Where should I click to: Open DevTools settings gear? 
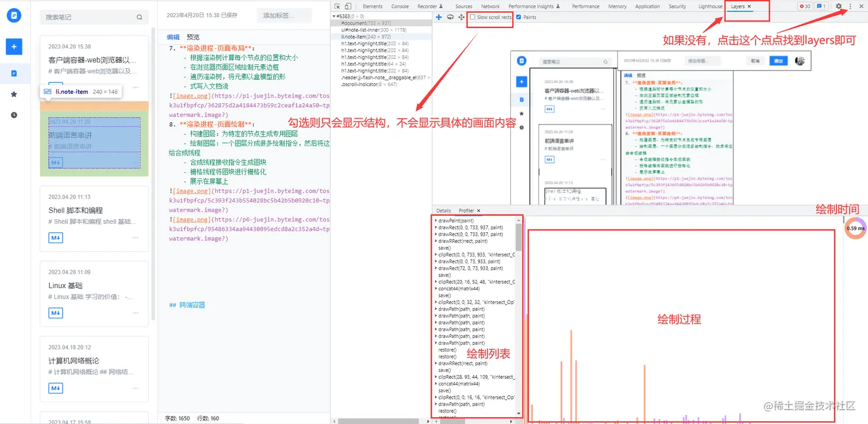tap(839, 6)
